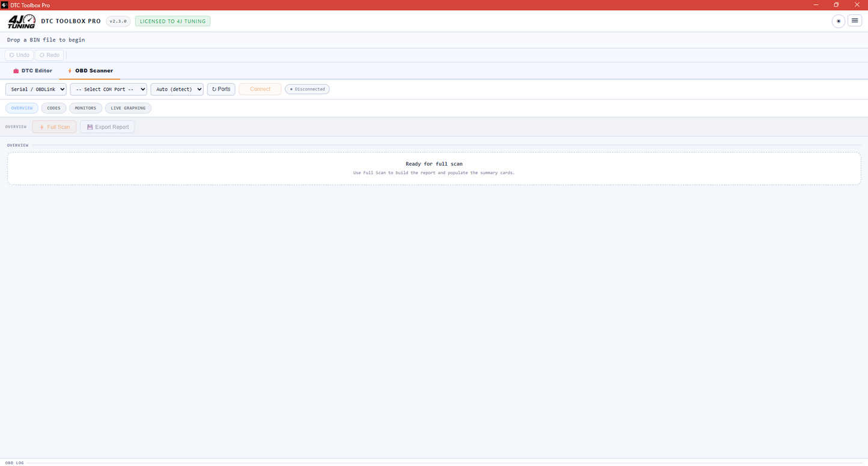Open the Auto (detect) protocol dropdown

click(177, 89)
